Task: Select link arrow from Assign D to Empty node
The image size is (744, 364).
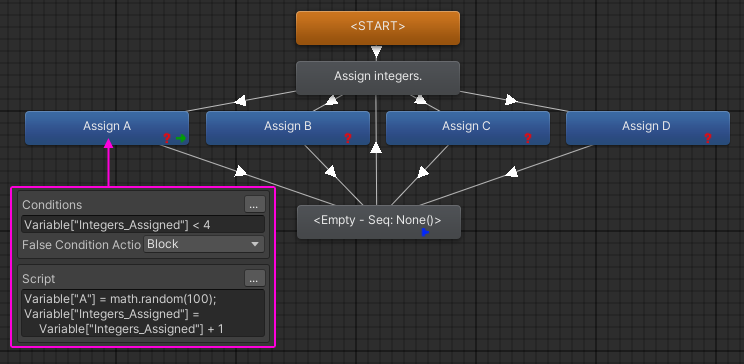Action: click(511, 172)
